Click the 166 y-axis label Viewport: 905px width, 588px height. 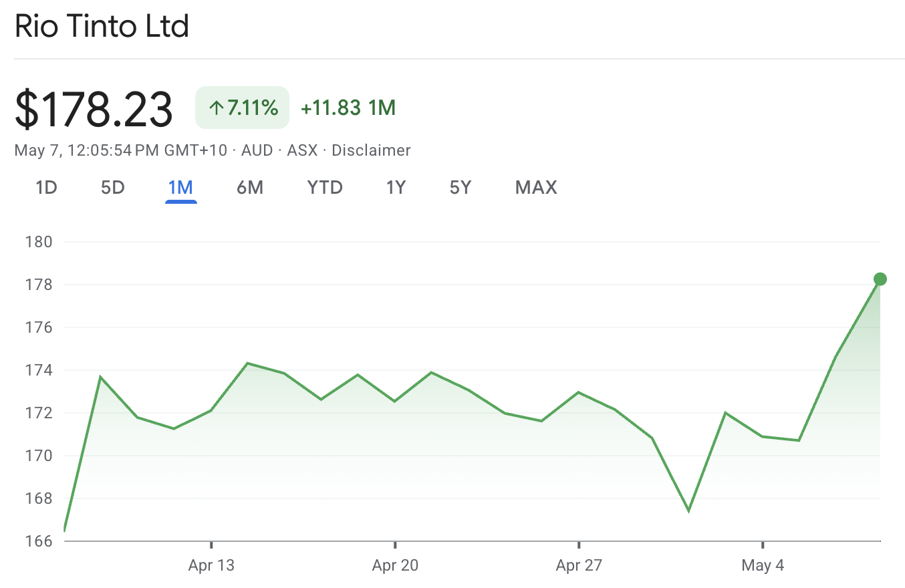(x=38, y=541)
